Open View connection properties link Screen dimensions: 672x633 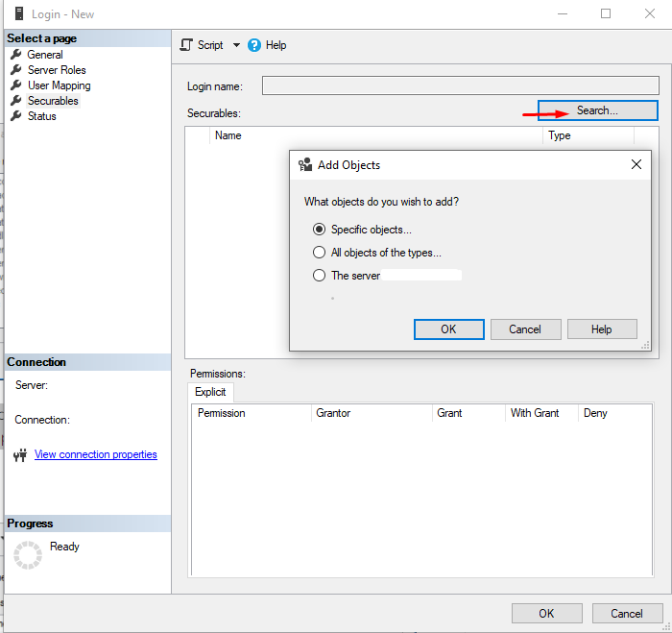coord(96,454)
